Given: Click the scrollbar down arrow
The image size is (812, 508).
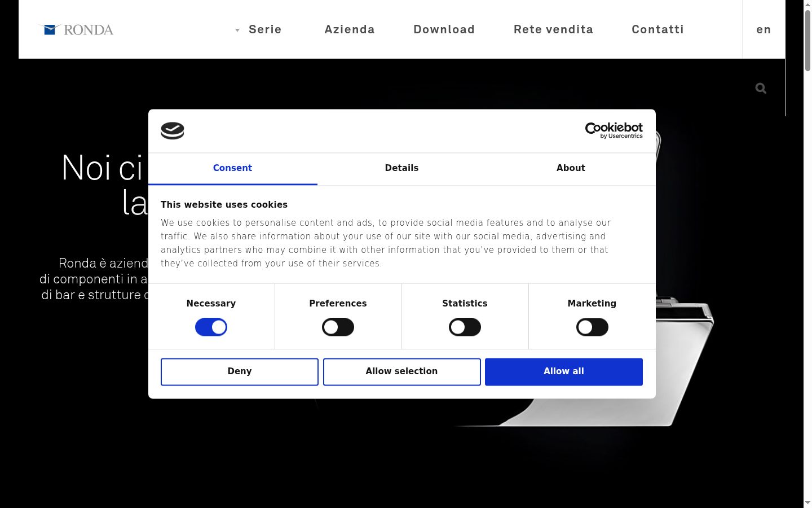Looking at the screenshot, I should 807,503.
